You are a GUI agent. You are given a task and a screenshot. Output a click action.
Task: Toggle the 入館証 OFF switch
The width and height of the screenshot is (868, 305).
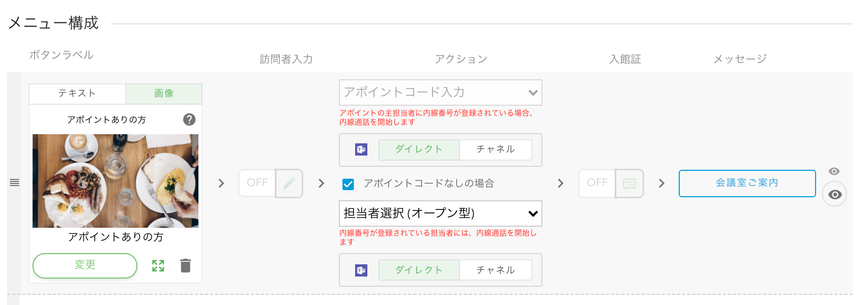pos(597,183)
